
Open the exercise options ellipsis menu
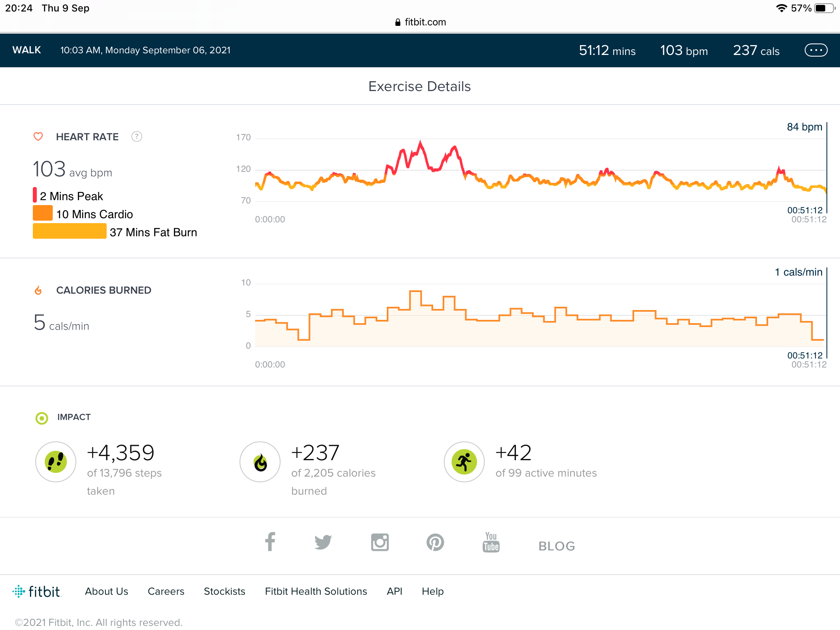coord(816,50)
